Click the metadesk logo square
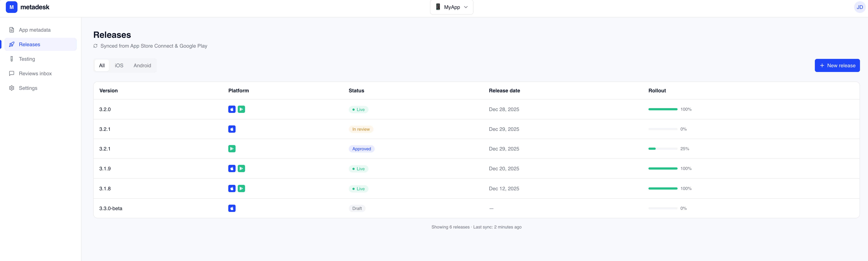The width and height of the screenshot is (868, 261). [x=11, y=7]
